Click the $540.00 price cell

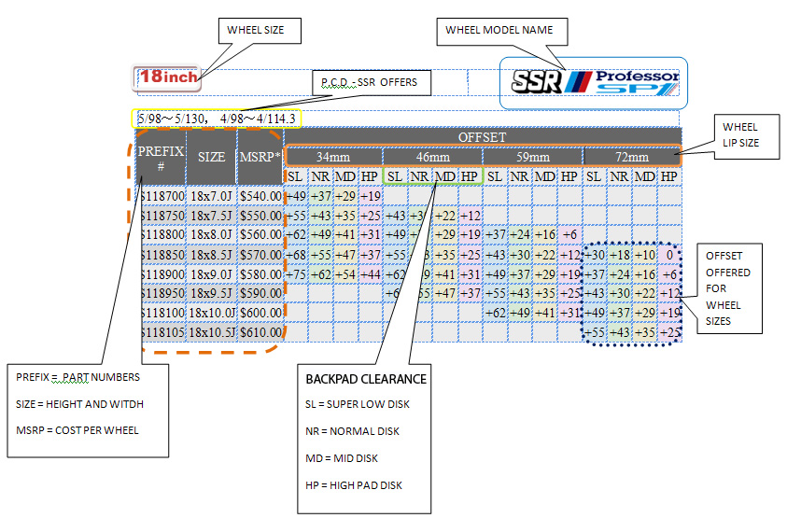pos(260,196)
